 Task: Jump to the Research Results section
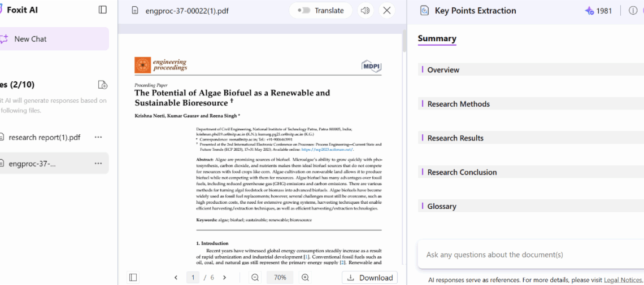click(455, 138)
